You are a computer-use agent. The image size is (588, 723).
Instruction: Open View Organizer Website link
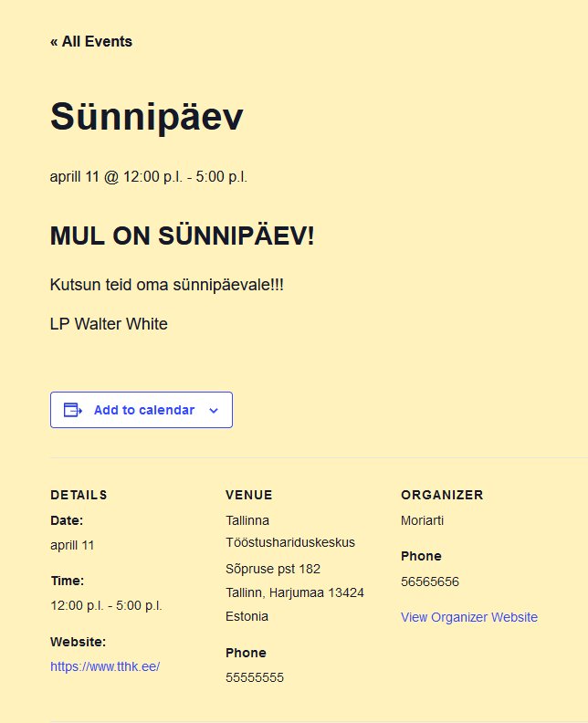469,617
